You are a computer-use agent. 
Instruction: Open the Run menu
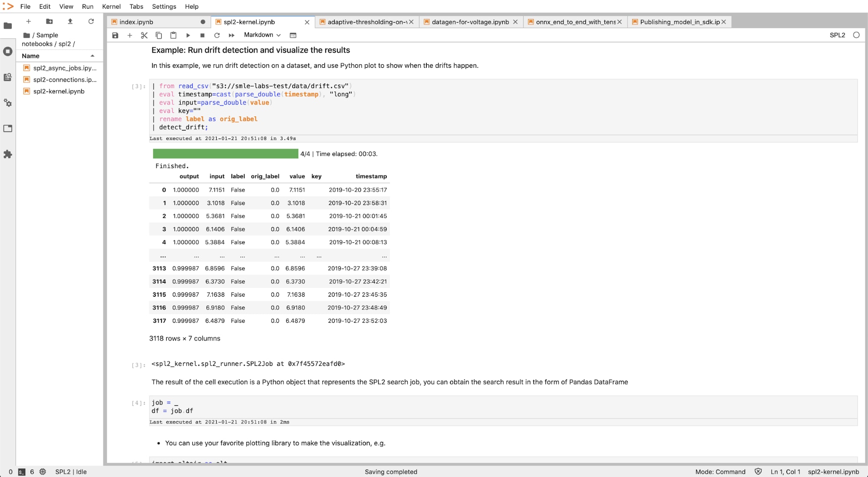(x=88, y=7)
